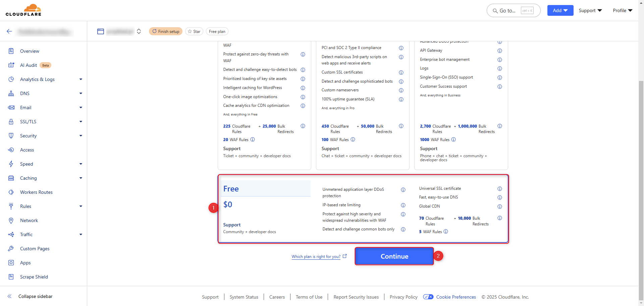Click the domain window icon in header

coord(101,31)
